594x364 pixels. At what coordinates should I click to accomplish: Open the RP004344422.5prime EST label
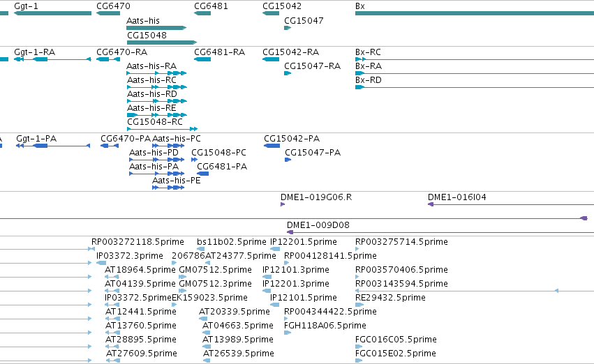[x=330, y=312]
